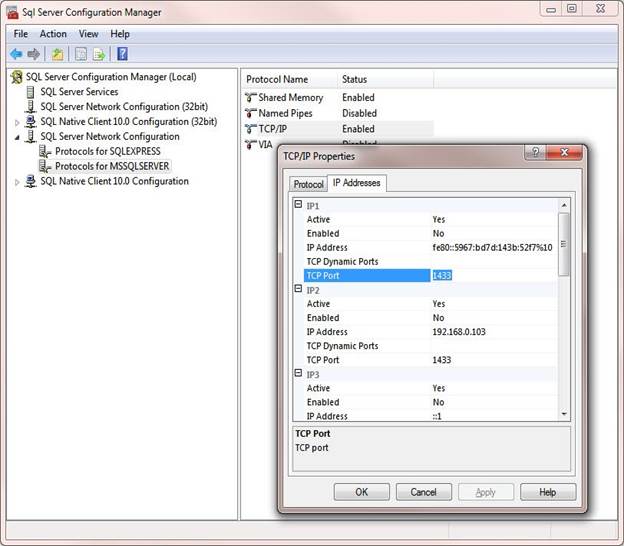Select Protocols for MSSQLSERVER tree item
624x546 pixels.
click(x=112, y=166)
